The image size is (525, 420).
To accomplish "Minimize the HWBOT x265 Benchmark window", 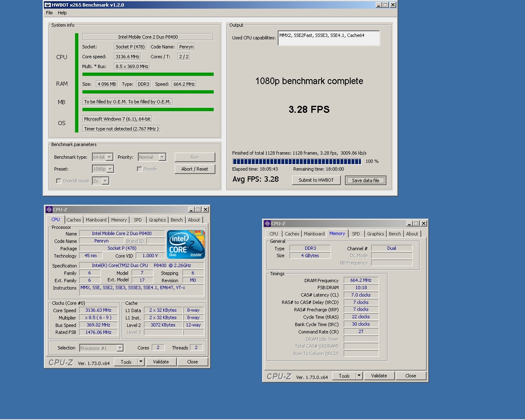I will pyautogui.click(x=379, y=5).
